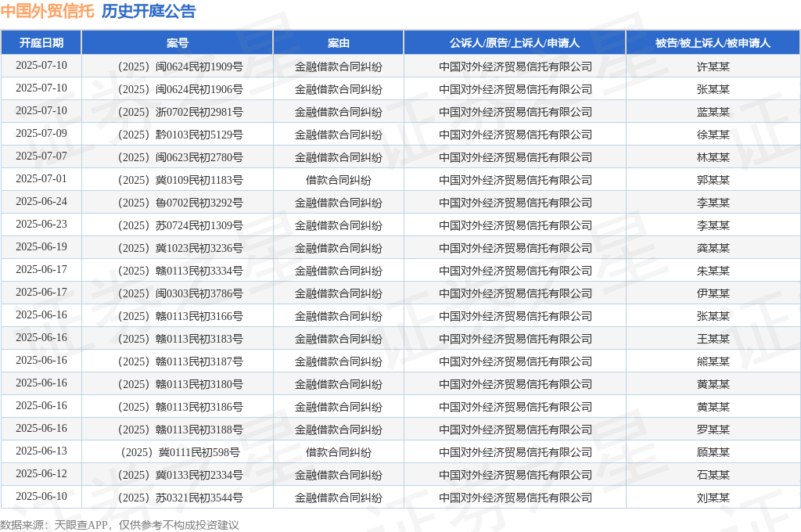
Task: Select case number 冀0133民初2334号
Action: pyautogui.click(x=199, y=475)
